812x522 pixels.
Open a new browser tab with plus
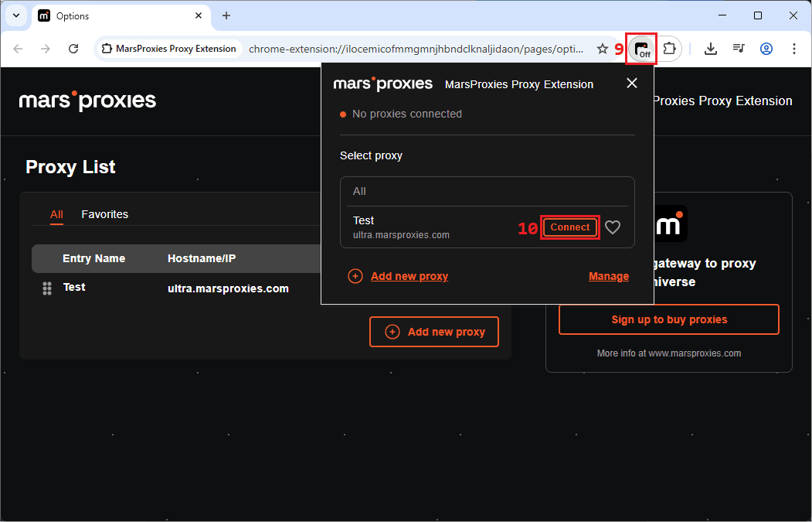coord(226,15)
